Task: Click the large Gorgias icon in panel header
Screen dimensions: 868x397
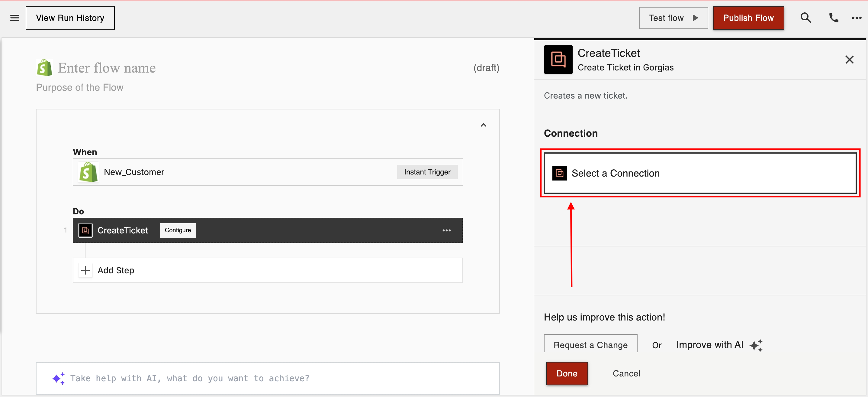Action: (x=558, y=60)
